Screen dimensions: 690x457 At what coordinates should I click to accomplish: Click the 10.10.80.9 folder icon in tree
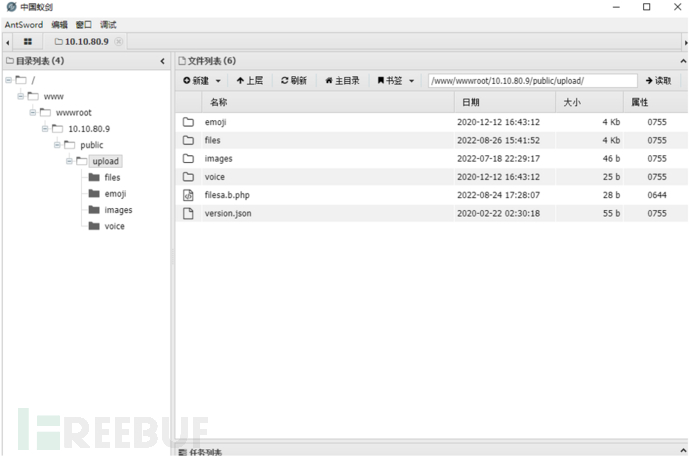(58, 129)
